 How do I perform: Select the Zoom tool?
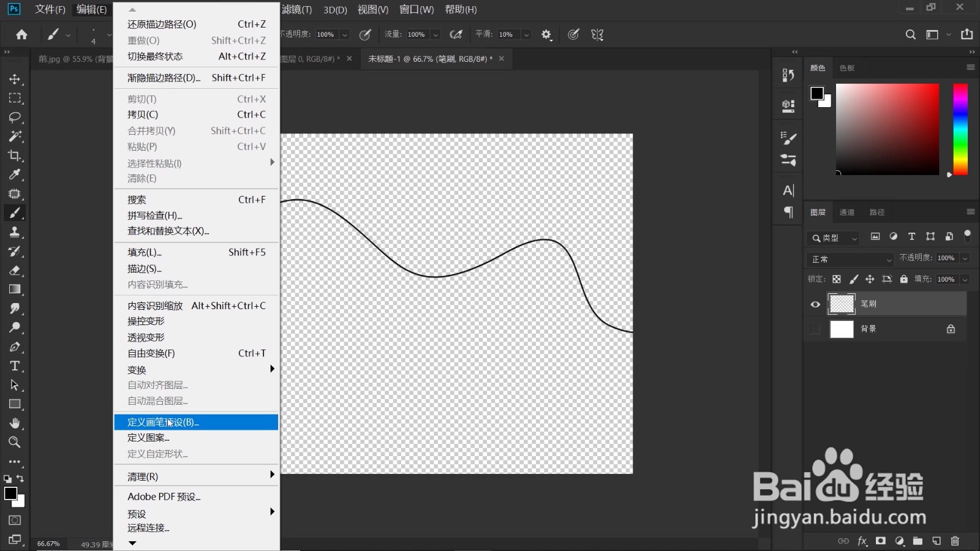click(x=15, y=442)
